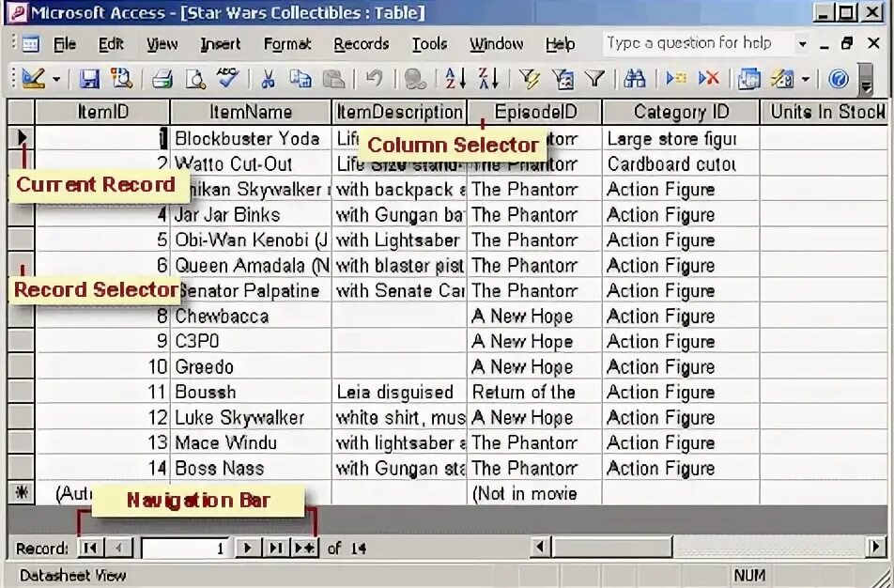
Task: Open Microsoft Access Help question mark icon
Action: pyautogui.click(x=838, y=79)
